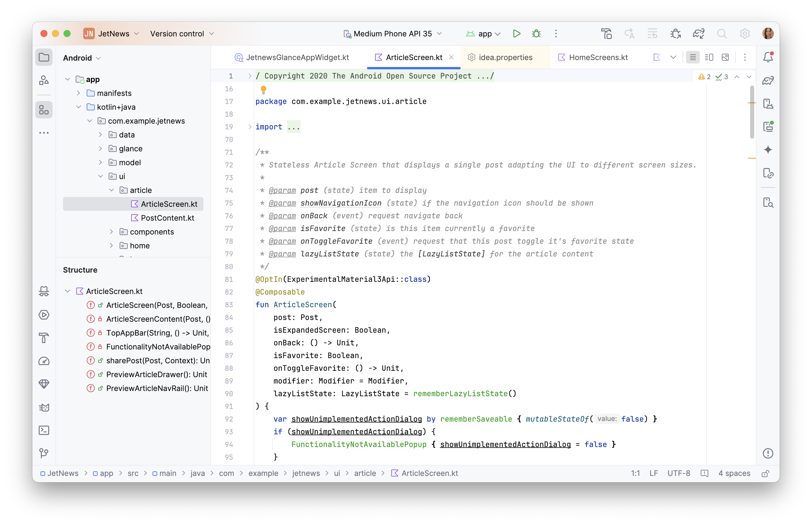
Task: Switch editor to Split view mode
Action: click(709, 57)
